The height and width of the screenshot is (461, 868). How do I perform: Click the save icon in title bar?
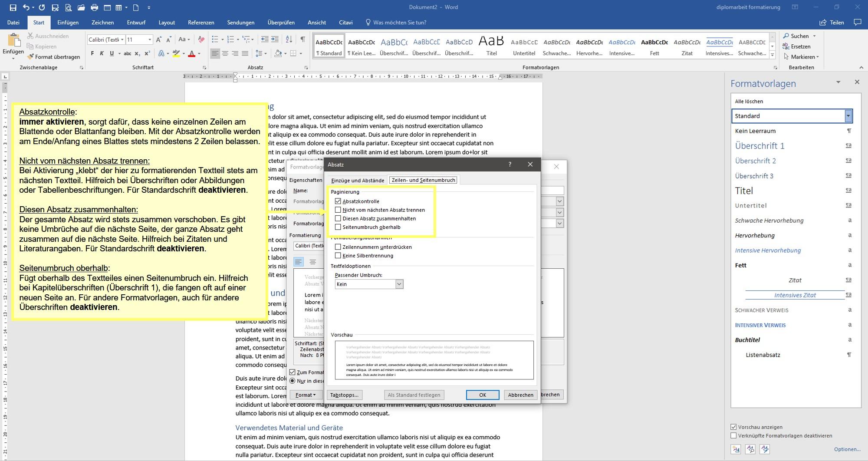pyautogui.click(x=13, y=7)
